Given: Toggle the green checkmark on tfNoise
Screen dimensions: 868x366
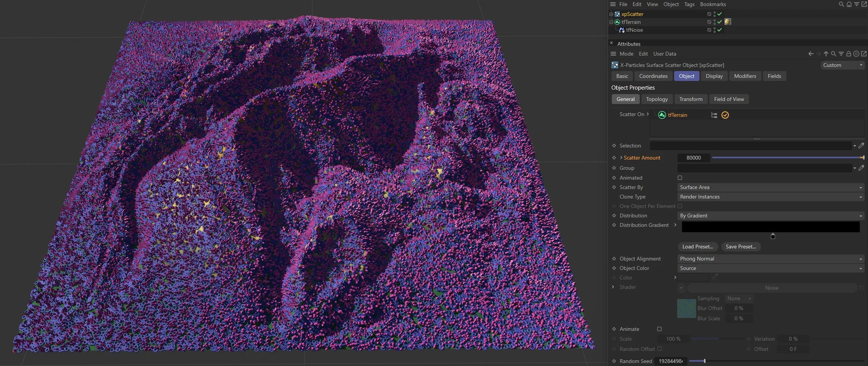Looking at the screenshot, I should pos(719,30).
